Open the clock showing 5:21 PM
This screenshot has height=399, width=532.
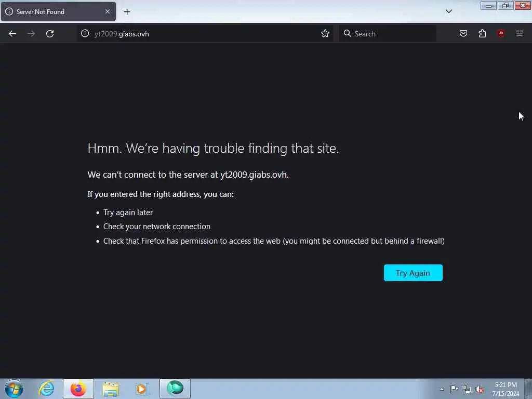506,389
